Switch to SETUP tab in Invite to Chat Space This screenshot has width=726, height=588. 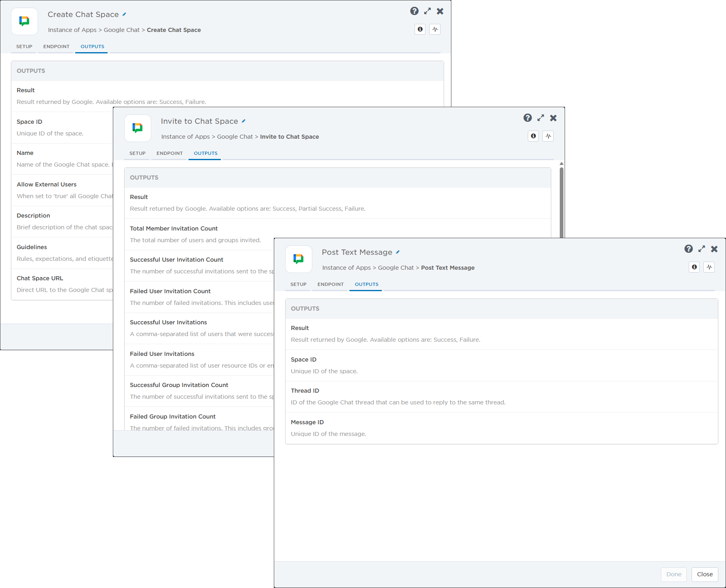pyautogui.click(x=138, y=153)
